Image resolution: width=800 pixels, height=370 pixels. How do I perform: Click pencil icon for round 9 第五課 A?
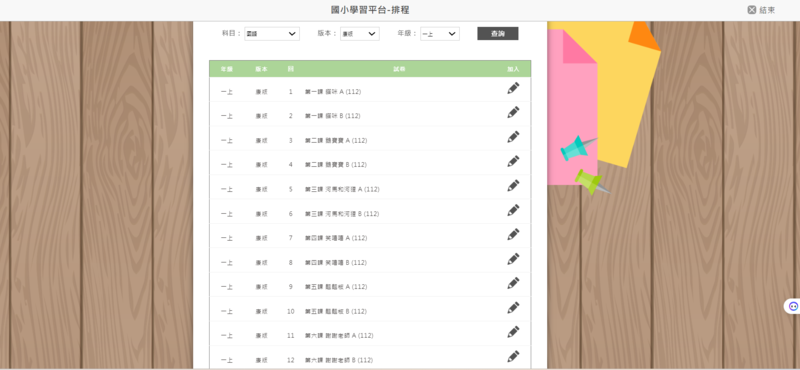coord(513,283)
